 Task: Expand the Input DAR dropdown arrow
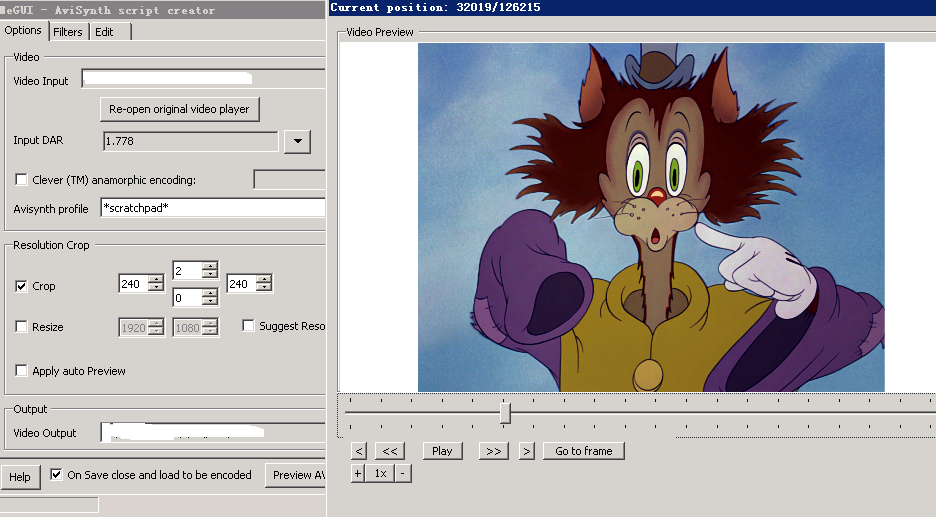(297, 141)
